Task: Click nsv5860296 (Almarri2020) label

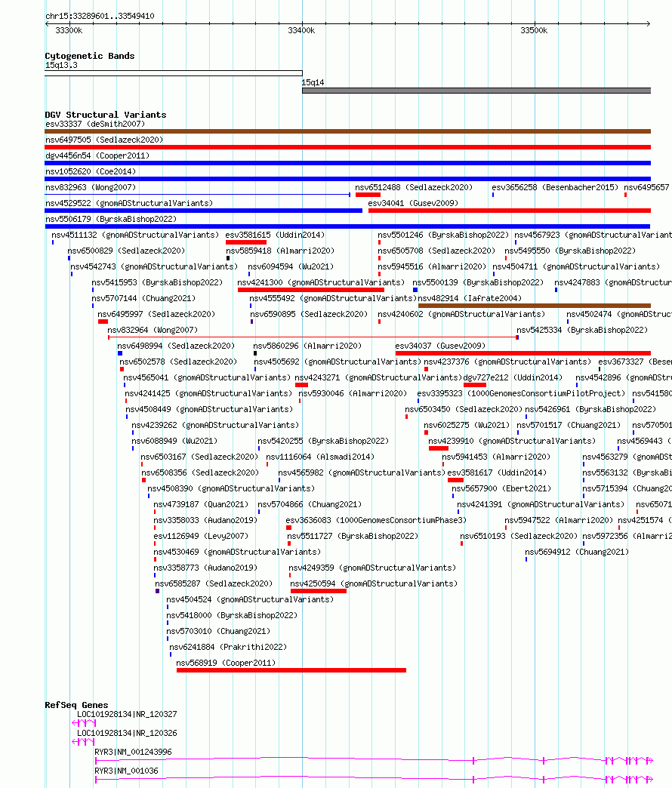Action: click(307, 346)
